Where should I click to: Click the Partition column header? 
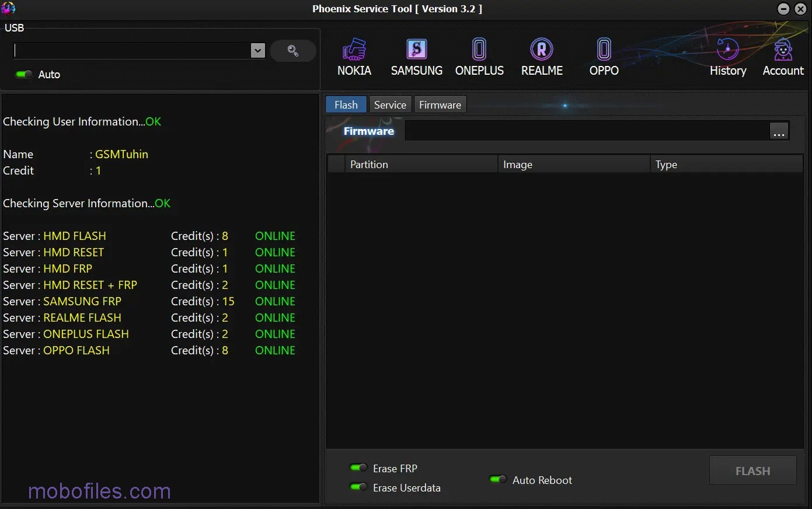[421, 164]
